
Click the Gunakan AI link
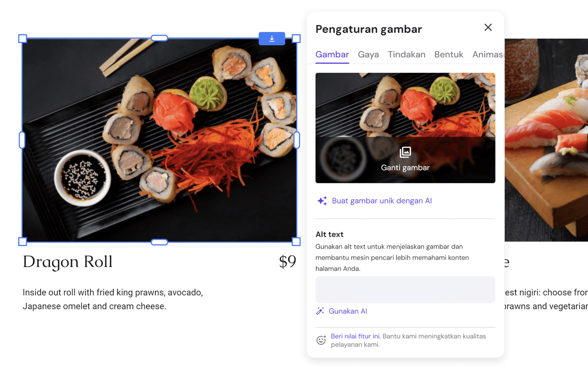pyautogui.click(x=348, y=311)
